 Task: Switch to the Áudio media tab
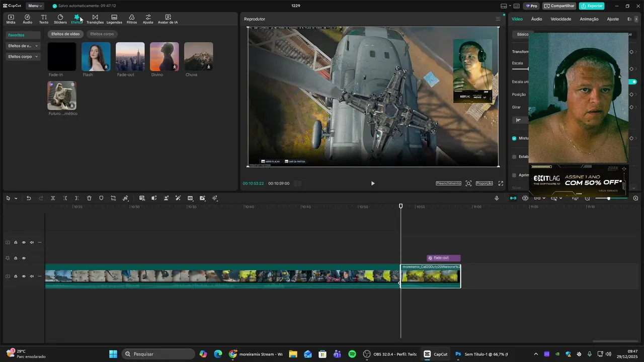click(27, 19)
